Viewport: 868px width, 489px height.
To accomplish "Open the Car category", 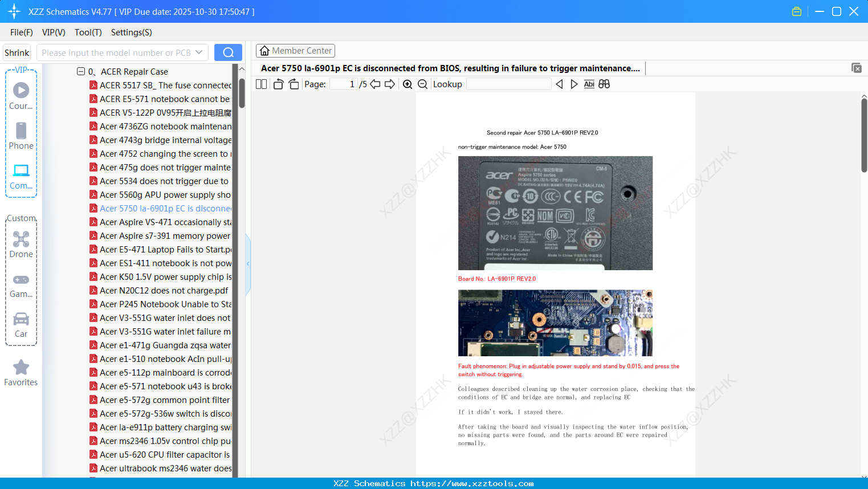I will point(21,325).
